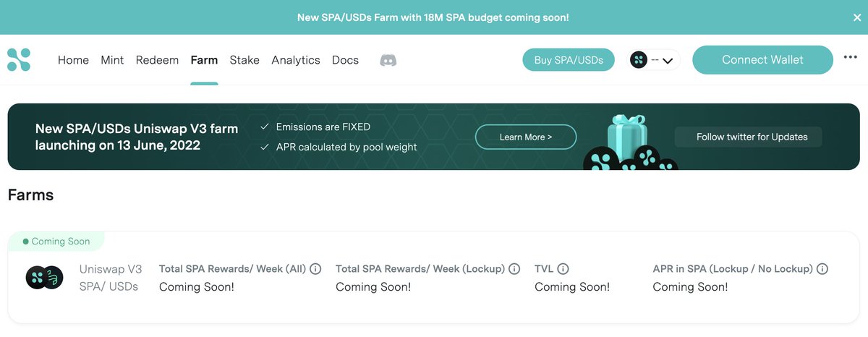Click the Uniswap V3 SPA/ USDs farm name

pyautogui.click(x=111, y=278)
